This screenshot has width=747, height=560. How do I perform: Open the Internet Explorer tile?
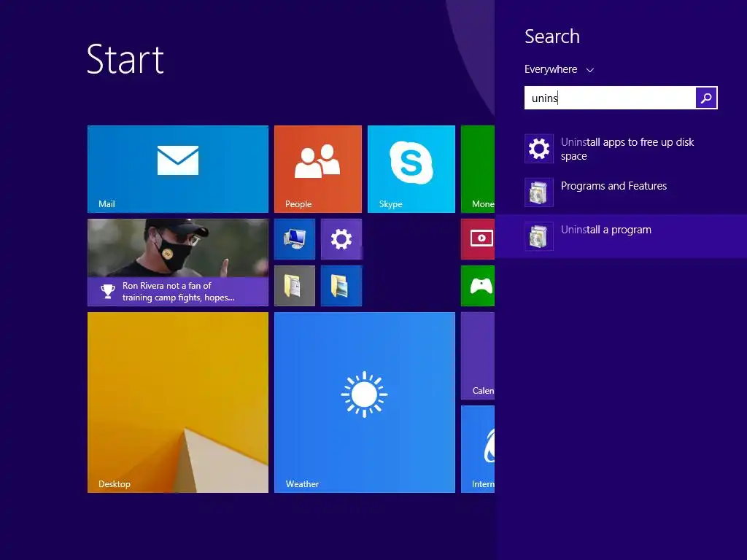[478, 449]
